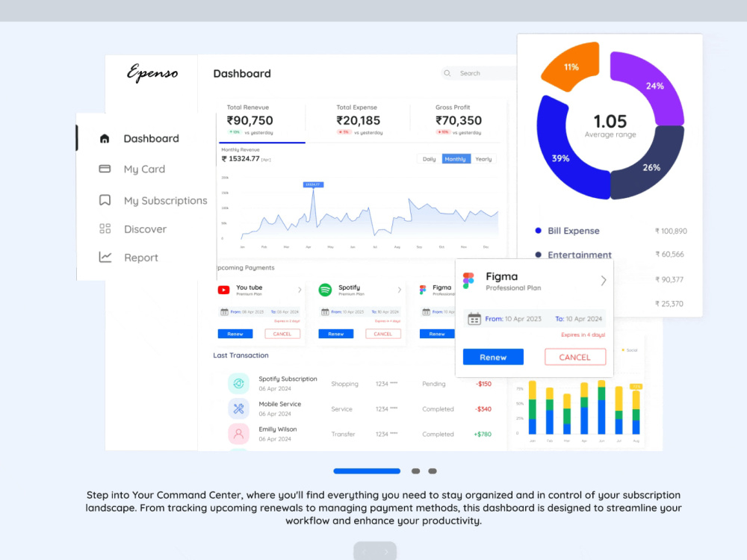Click the small Figma card Renew button
The height and width of the screenshot is (560, 747).
pyautogui.click(x=436, y=334)
